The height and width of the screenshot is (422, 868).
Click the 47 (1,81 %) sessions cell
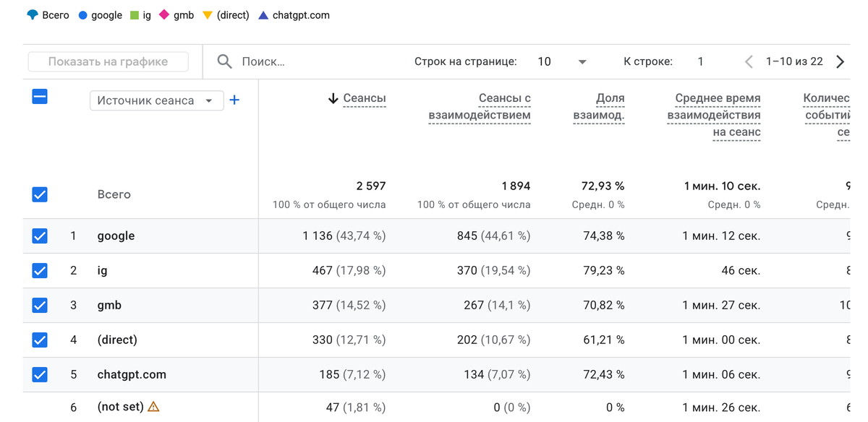356,407
